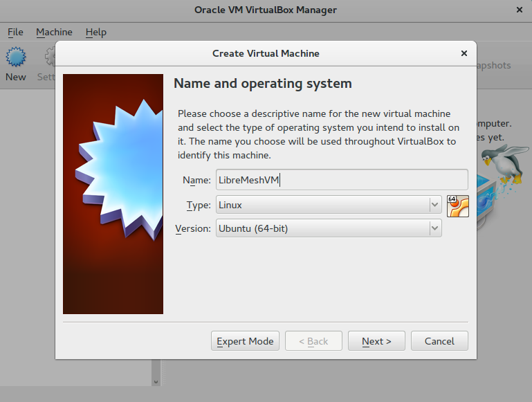Close the Oracle VM VirtualBox Manager window
The height and width of the screenshot is (402, 532).
coord(519,10)
